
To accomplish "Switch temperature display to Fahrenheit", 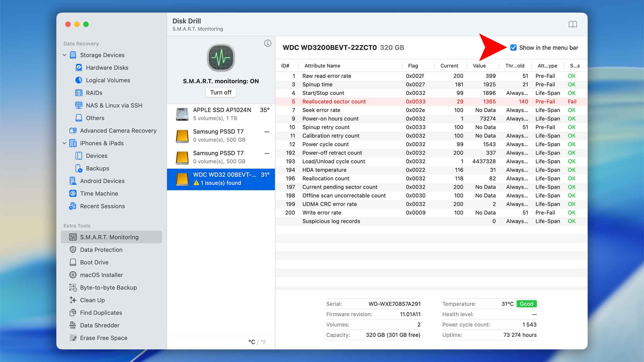I will point(264,342).
